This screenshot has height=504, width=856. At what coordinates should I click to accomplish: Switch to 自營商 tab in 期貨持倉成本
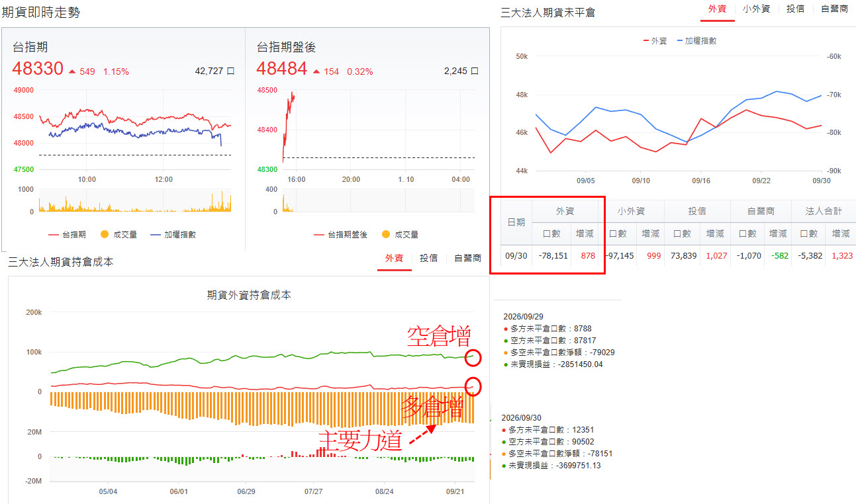pyautogui.click(x=467, y=258)
